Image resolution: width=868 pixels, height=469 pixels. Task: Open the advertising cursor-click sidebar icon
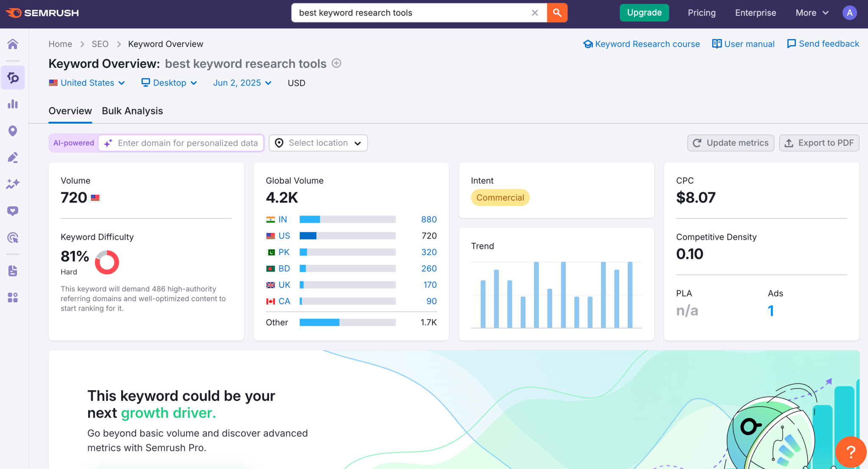13,238
